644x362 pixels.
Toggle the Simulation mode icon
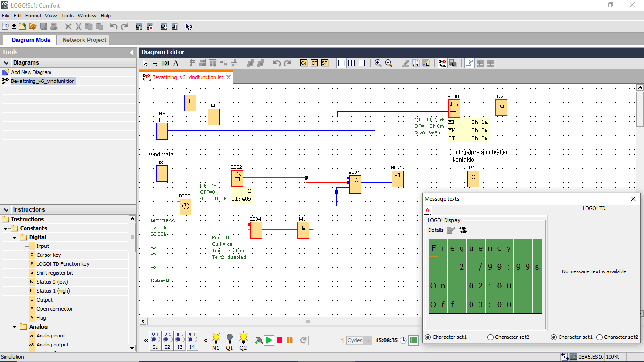coord(442,63)
